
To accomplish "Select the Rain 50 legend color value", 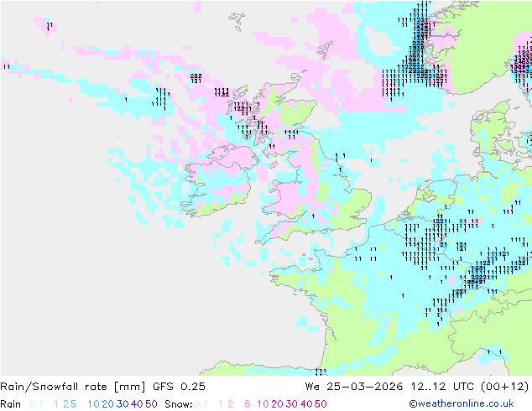I will 151,404.
